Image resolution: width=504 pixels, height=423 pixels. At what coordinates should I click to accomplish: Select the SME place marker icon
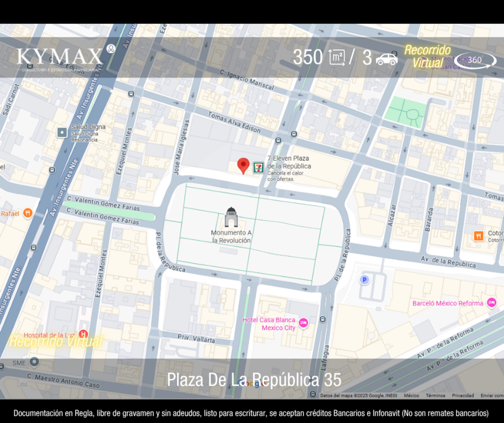coord(34,362)
